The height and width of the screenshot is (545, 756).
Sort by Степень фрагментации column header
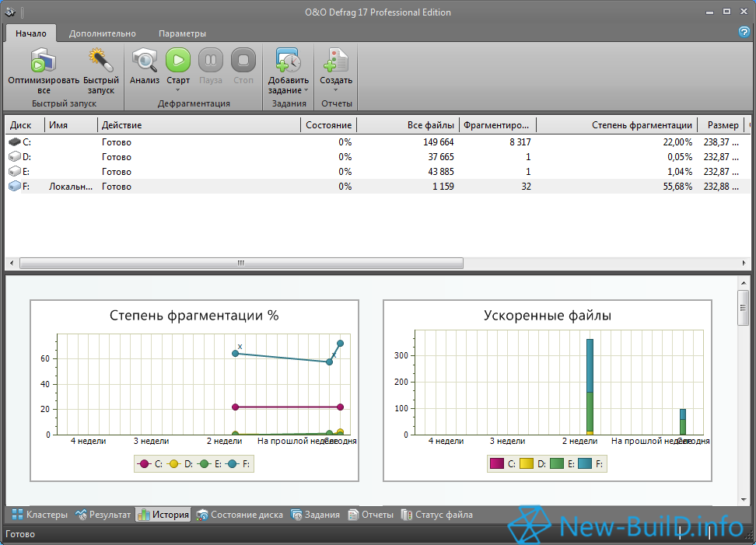pos(617,125)
